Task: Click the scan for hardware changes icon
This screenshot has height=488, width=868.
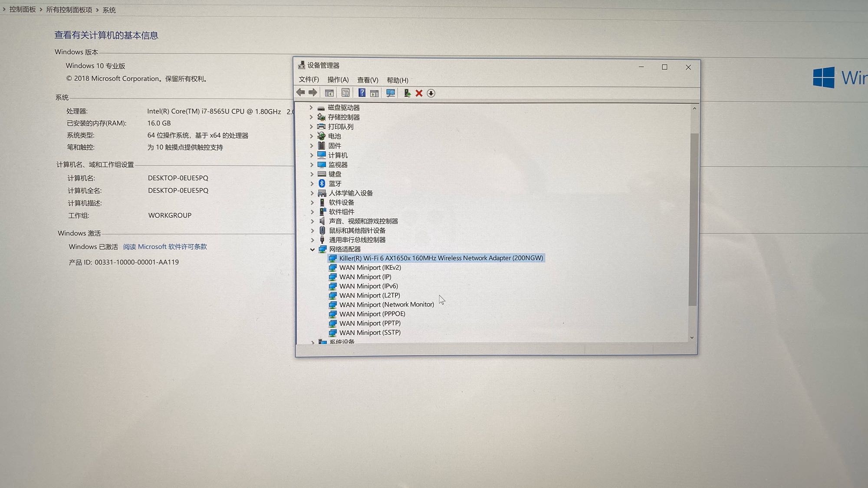Action: tap(391, 93)
